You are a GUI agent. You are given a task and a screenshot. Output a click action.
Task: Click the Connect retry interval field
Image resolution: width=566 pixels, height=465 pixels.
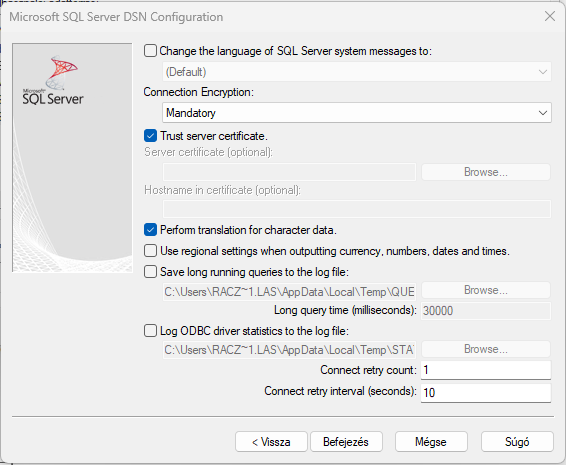pyautogui.click(x=486, y=392)
